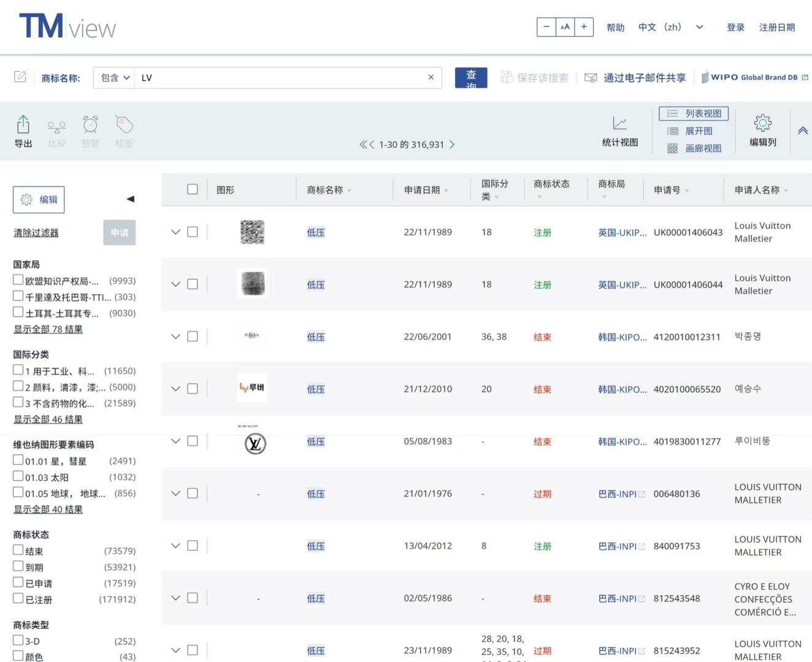Collapse filter sidebar with black triangle
This screenshot has height=662, width=812.
pyautogui.click(x=130, y=199)
